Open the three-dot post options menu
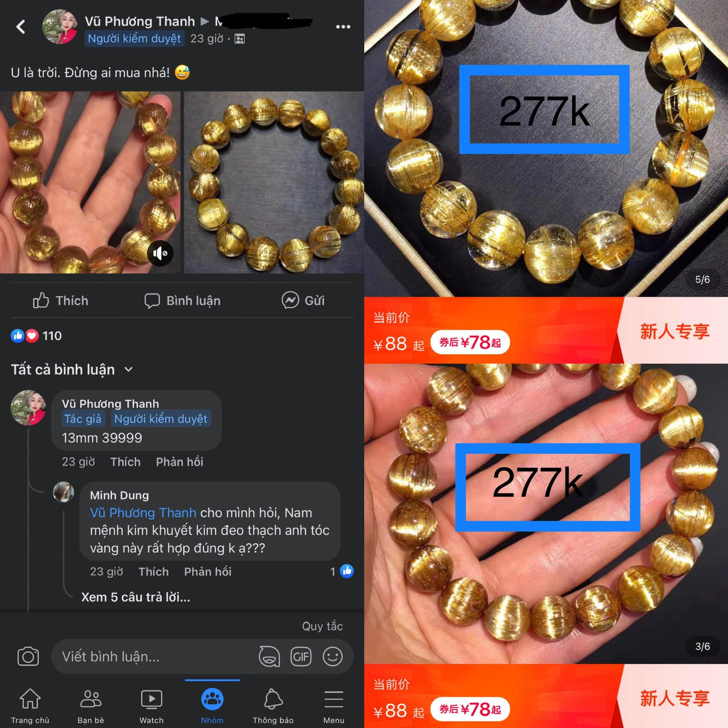 343,27
